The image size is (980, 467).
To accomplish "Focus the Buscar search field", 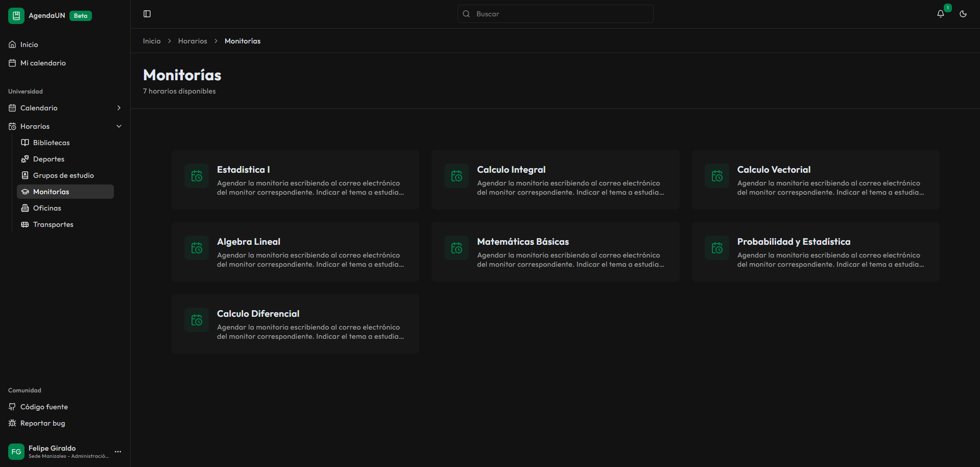I will click(556, 14).
